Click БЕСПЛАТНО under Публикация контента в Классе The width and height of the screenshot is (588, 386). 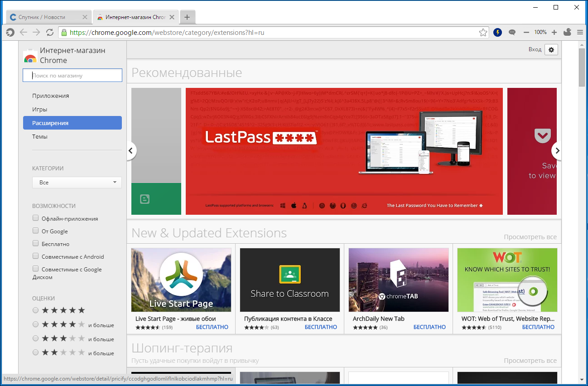click(321, 327)
